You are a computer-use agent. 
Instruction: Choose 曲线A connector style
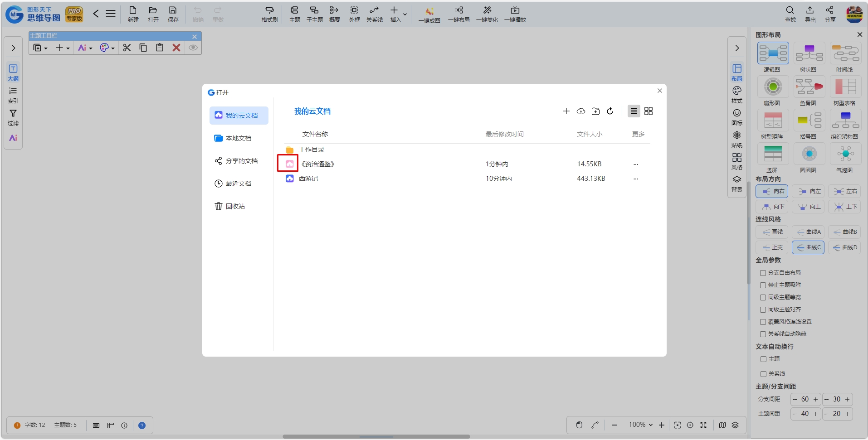[x=808, y=232]
